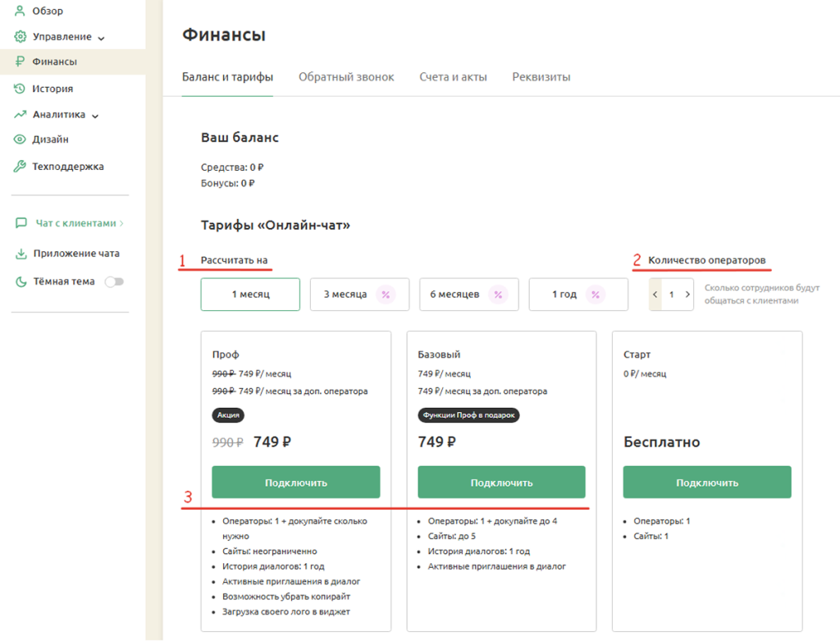Click the Обзор person icon in sidebar
This screenshot has height=641, width=840.
coord(20,11)
